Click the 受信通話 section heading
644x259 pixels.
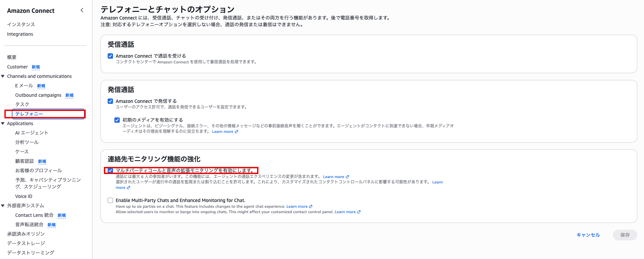[121, 45]
